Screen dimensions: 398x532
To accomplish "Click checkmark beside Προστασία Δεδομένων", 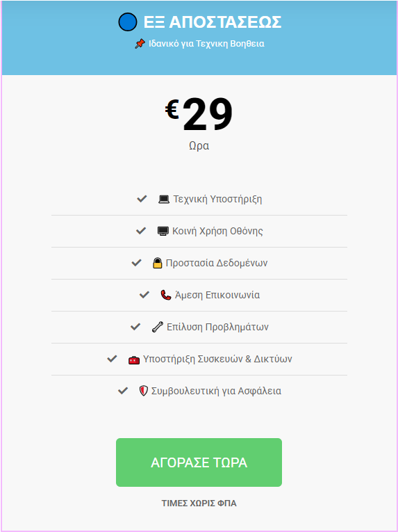I will 136,263.
